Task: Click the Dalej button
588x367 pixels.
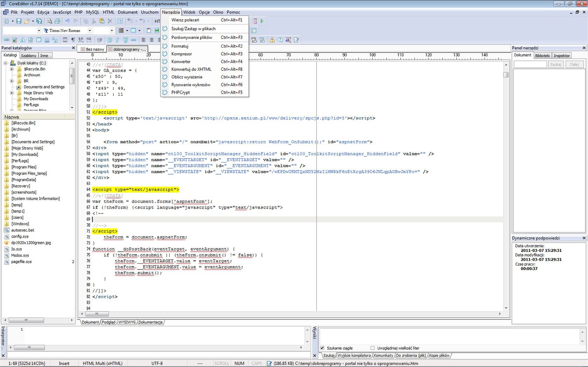Action: (574, 64)
